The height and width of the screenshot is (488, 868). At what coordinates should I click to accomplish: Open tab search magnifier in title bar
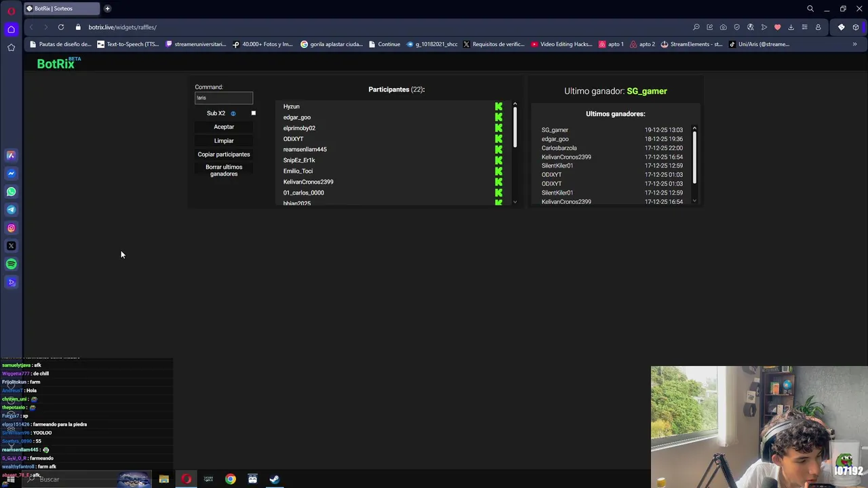click(x=810, y=9)
